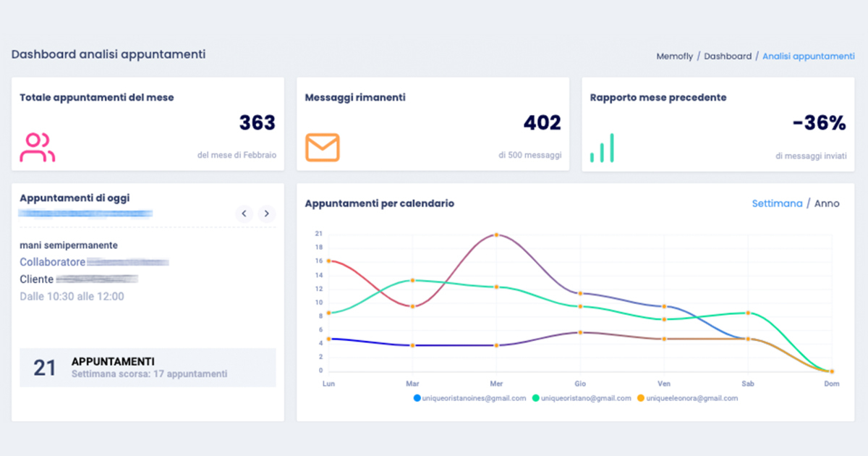Click the red line data point at Lun
The width and height of the screenshot is (868, 456).
pyautogui.click(x=329, y=261)
